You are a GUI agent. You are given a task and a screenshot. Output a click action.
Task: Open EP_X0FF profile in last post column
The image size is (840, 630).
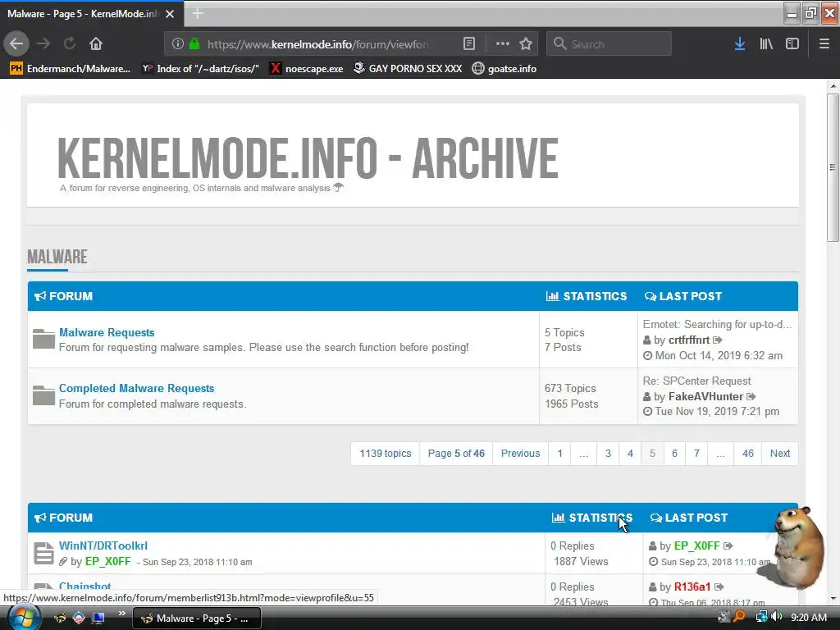[x=697, y=546]
